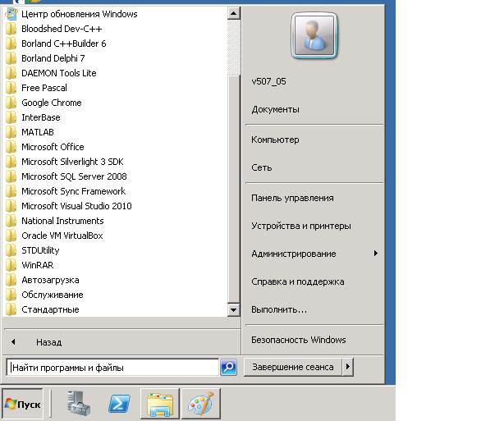Screen dimensions: 504x421
Task: Click the programs list scroll up arrow
Action: pos(234,13)
